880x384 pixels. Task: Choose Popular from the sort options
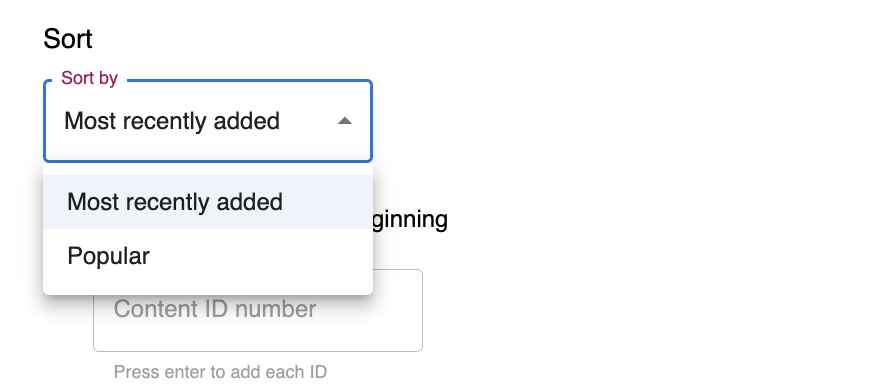pyautogui.click(x=208, y=256)
